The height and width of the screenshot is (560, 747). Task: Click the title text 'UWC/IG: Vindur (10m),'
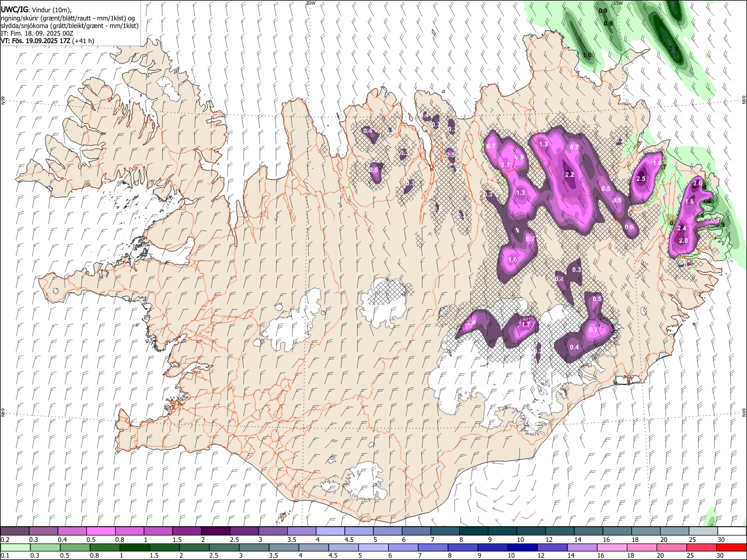36,10
